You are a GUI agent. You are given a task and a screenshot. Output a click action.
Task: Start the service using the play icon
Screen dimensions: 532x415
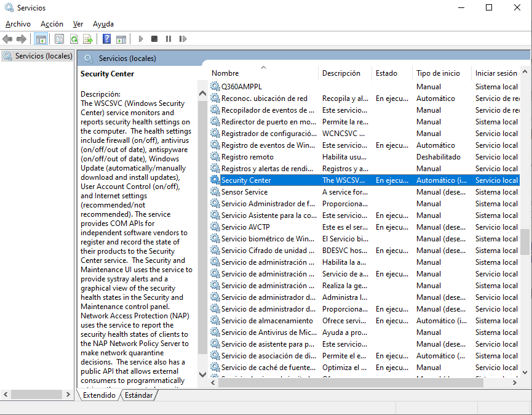pyautogui.click(x=140, y=39)
